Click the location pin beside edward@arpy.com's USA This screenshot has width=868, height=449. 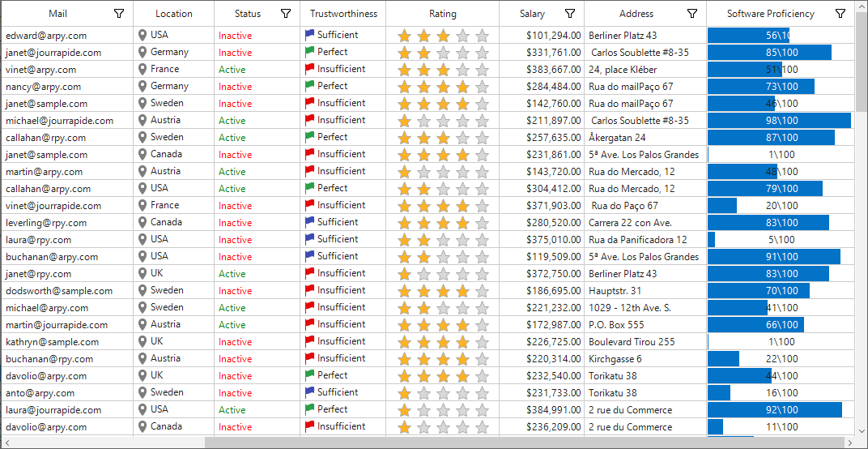point(143,36)
